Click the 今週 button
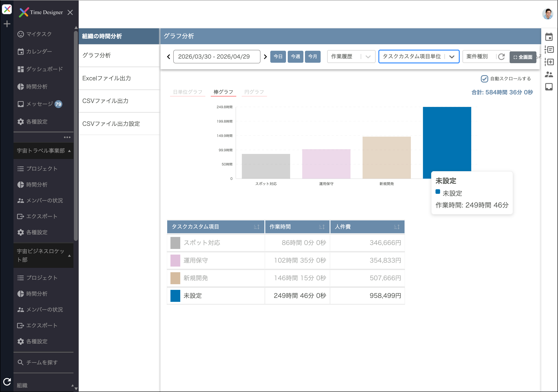The width and height of the screenshot is (558, 392). (296, 57)
